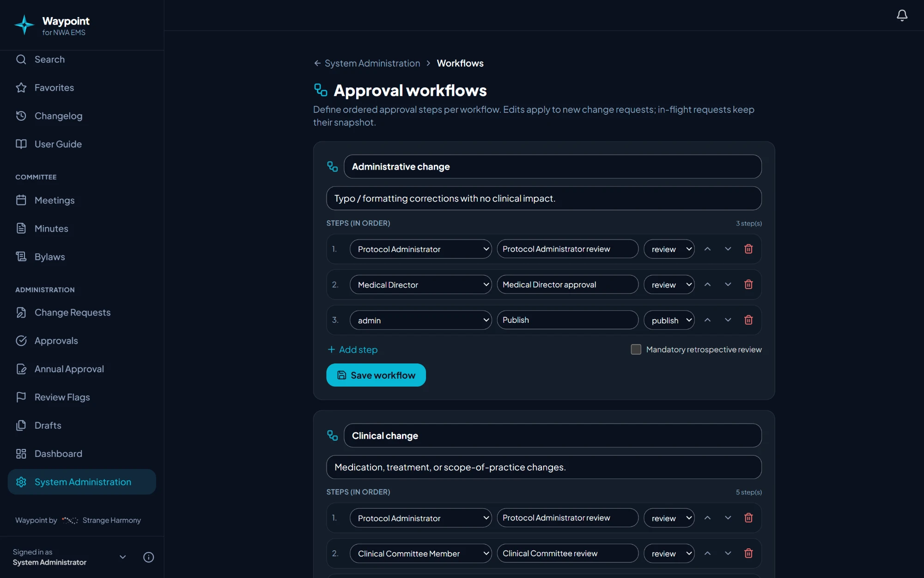Click Add step link in Administrative change

(353, 350)
